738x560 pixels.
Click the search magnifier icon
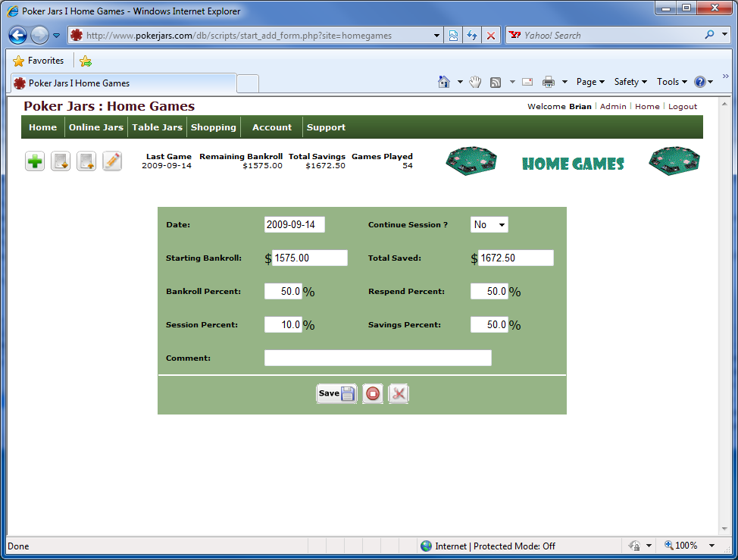[710, 35]
